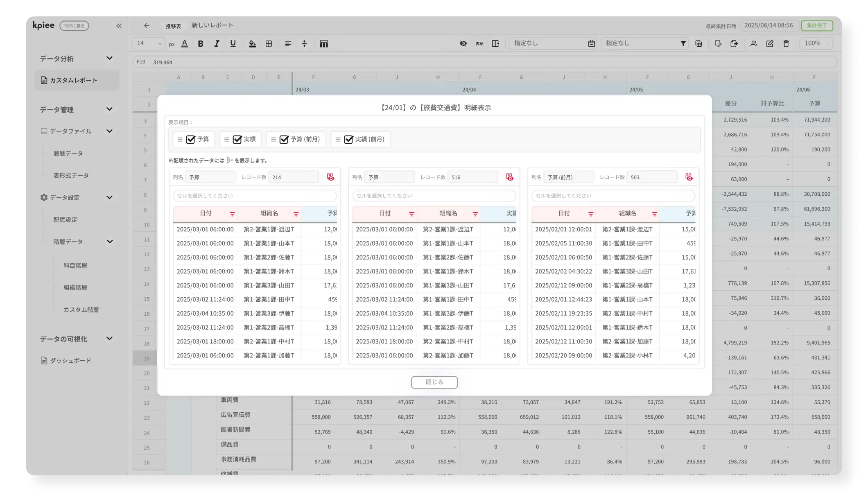Click the italic formatting icon

[x=217, y=44]
